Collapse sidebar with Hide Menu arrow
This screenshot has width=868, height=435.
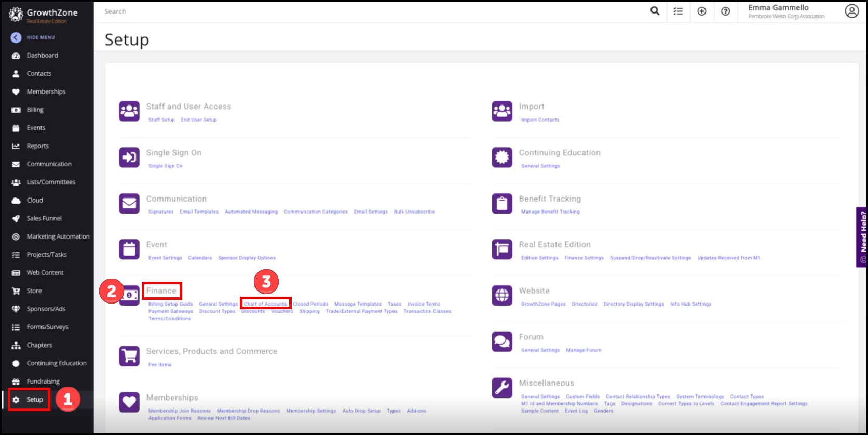(16, 37)
